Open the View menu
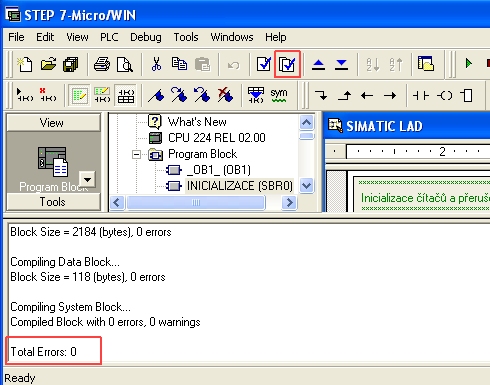This screenshot has height=385, width=490. [x=77, y=37]
